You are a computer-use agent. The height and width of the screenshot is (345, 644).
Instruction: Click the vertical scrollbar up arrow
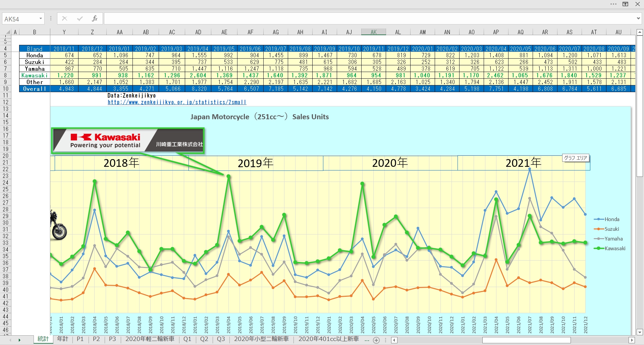point(640,32)
